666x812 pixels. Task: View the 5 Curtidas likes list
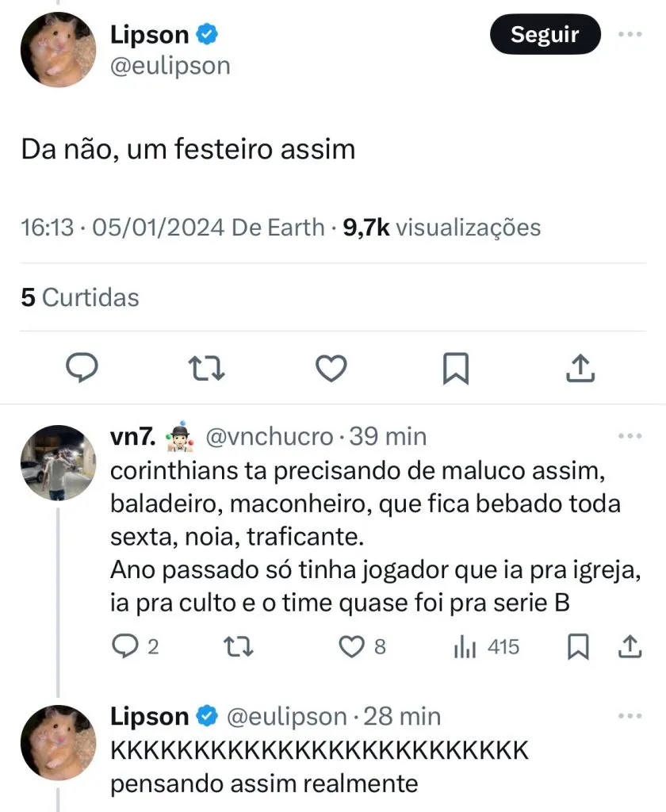(x=80, y=297)
